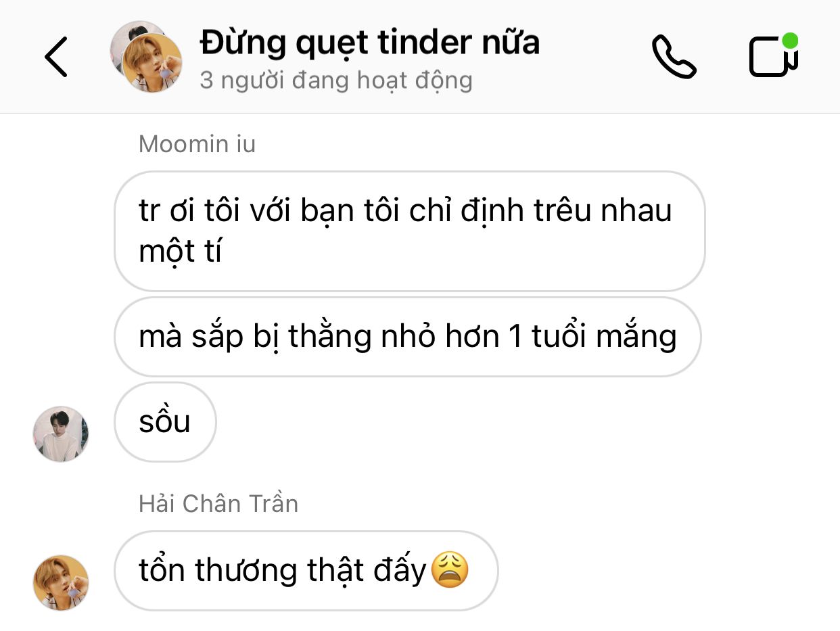840x631 pixels.
Task: Open Moomin iu's avatar beside "sồu"
Action: tap(61, 434)
